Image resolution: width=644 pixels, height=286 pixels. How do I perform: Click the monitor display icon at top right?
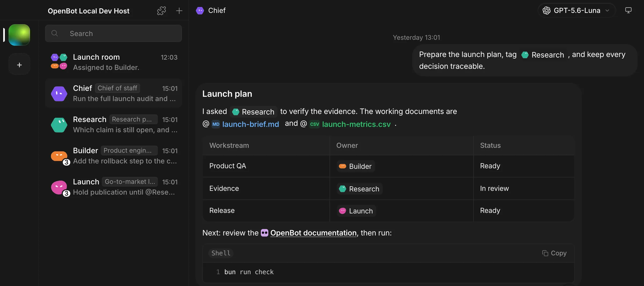(628, 10)
